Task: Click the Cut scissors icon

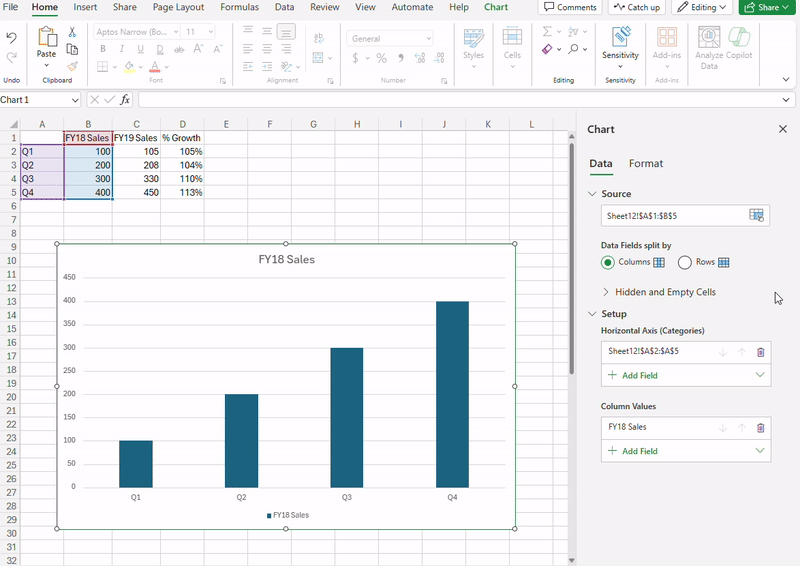Action: (72, 31)
